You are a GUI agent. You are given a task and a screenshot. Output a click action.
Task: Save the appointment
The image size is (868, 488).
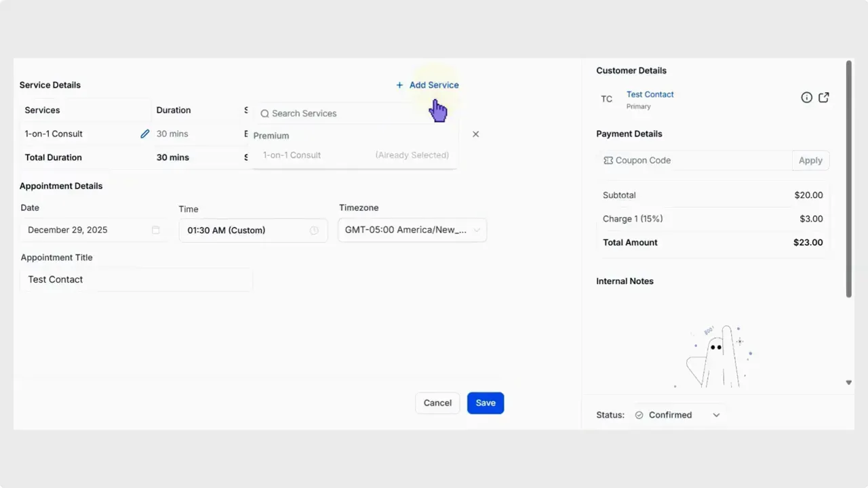coord(486,403)
